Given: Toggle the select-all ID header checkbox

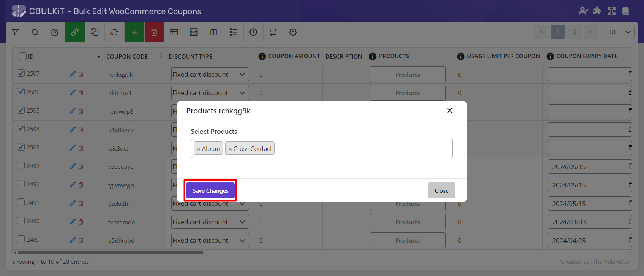Looking at the screenshot, I should (23, 56).
